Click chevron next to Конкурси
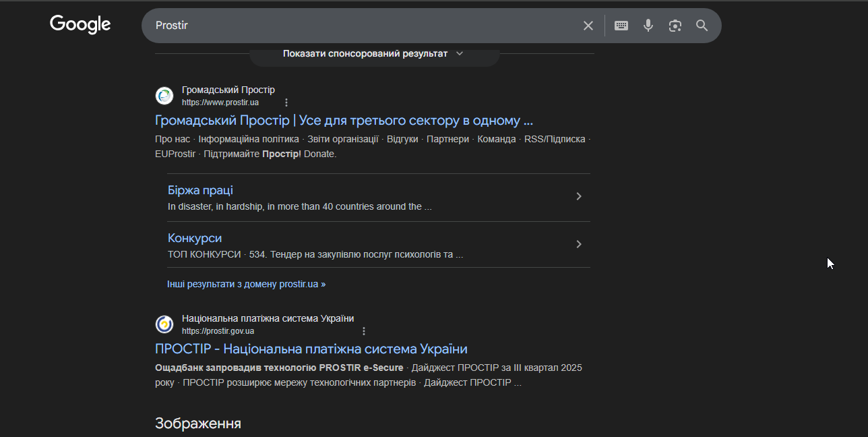This screenshot has height=437, width=868. click(x=578, y=244)
